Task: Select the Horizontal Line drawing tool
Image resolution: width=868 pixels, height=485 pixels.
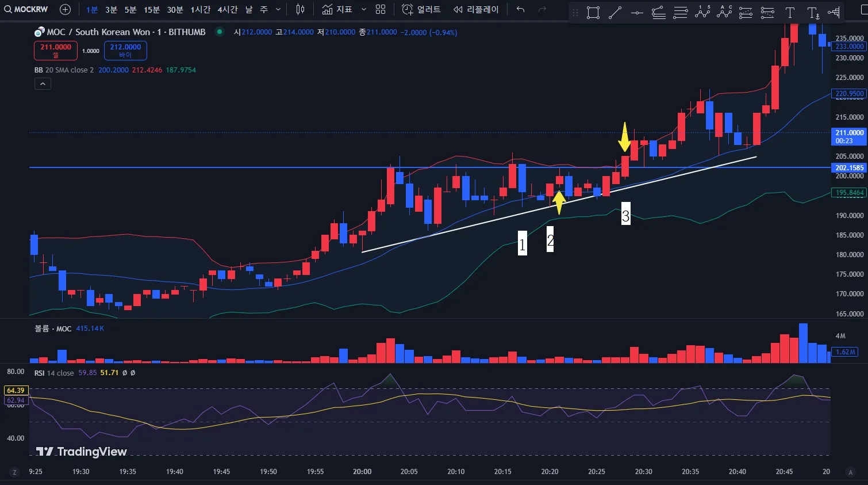Action: click(637, 13)
